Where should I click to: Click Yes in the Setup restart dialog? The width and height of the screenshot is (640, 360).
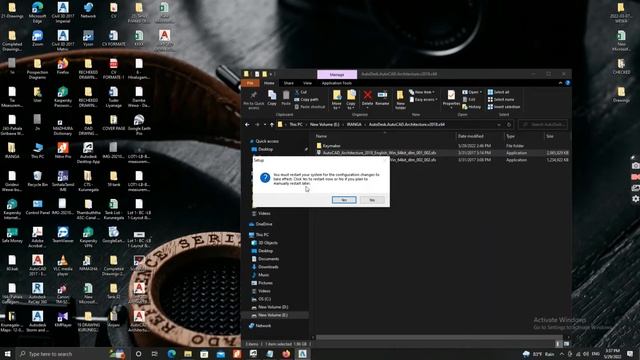pos(344,200)
